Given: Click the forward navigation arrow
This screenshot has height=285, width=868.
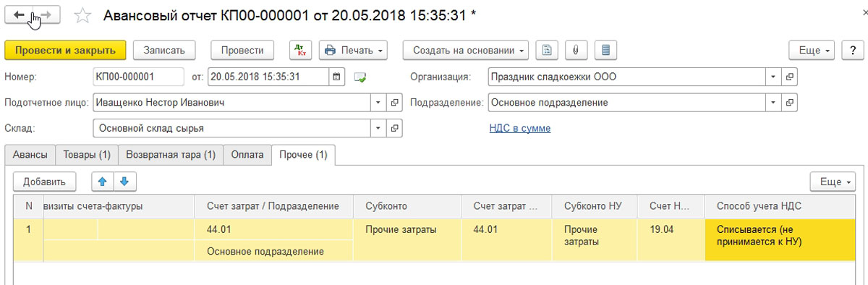Looking at the screenshot, I should (x=46, y=15).
